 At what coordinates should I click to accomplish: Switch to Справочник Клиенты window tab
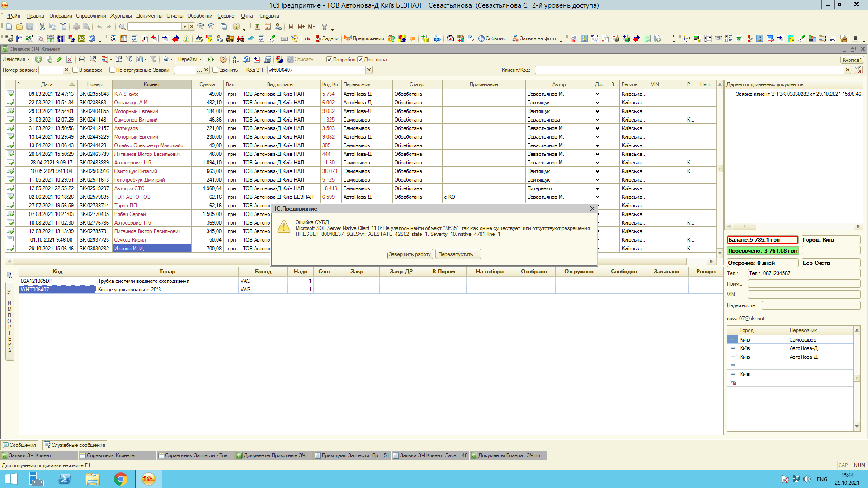pos(111,455)
